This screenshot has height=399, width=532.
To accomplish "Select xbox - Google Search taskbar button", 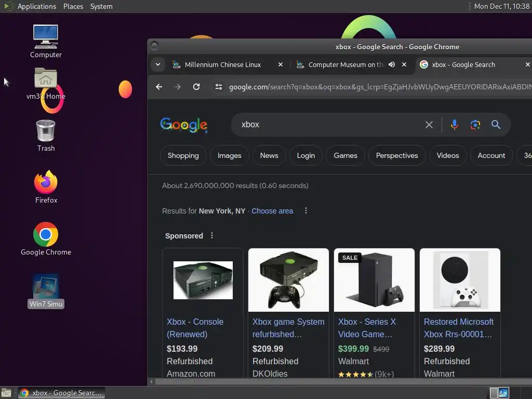I will [x=61, y=393].
